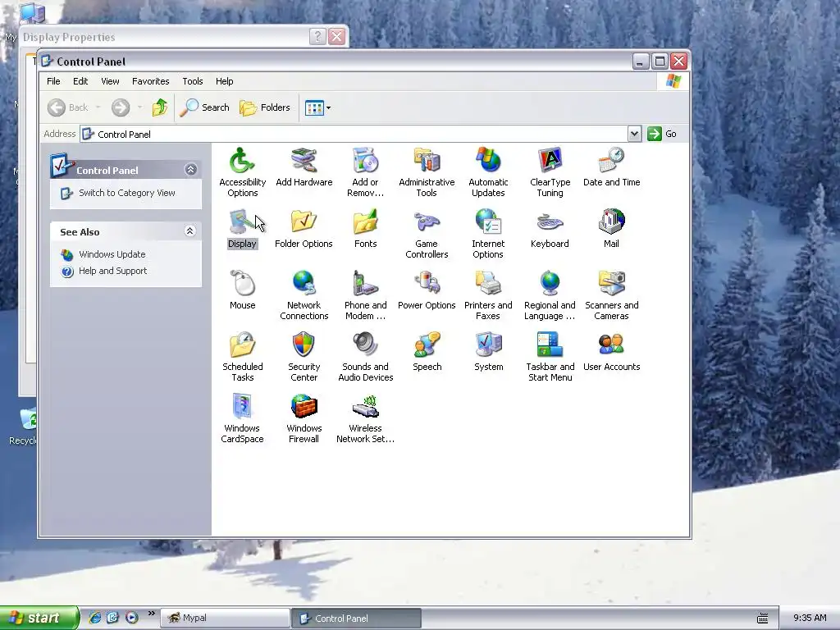Open the Help menu

225,81
